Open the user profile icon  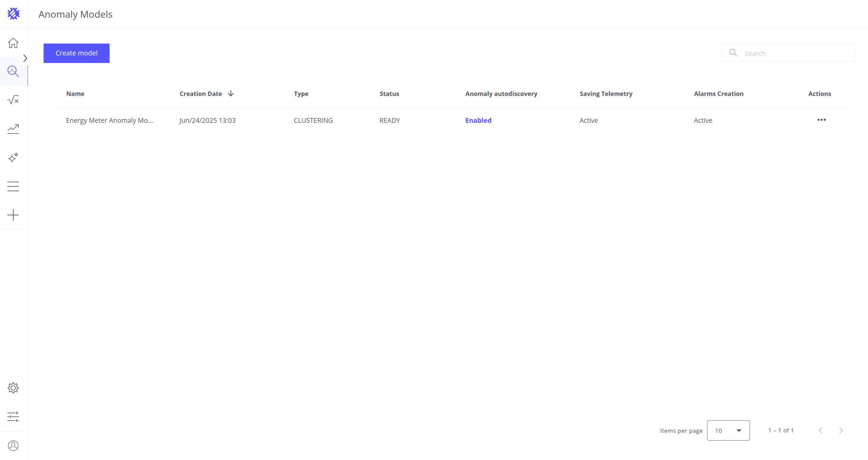tap(13, 446)
